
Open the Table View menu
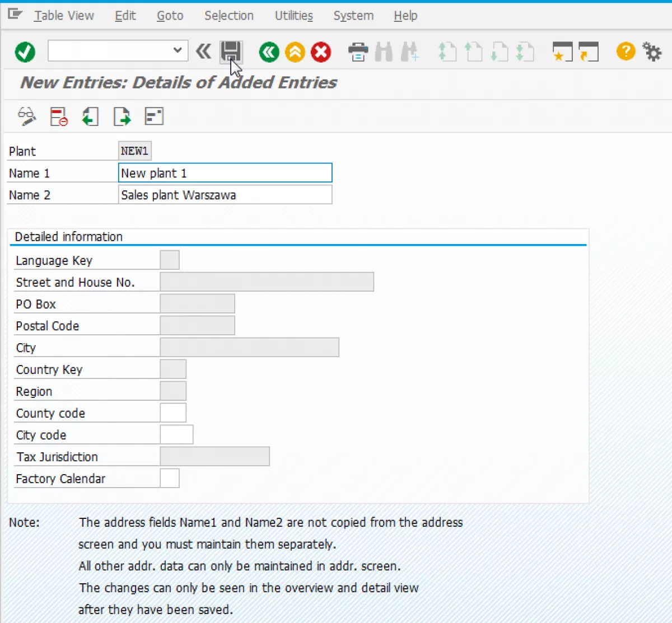tap(64, 16)
